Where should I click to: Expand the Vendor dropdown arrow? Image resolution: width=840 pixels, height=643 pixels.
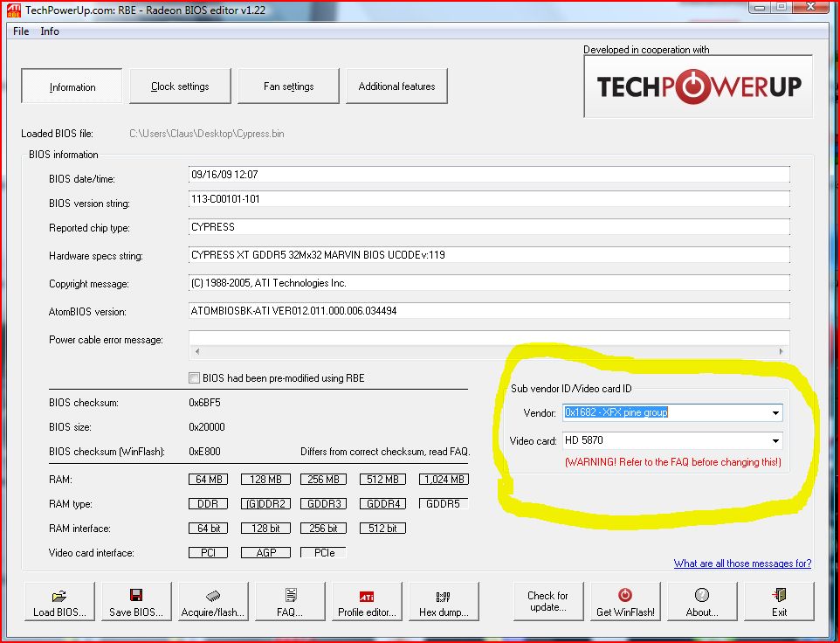point(775,412)
